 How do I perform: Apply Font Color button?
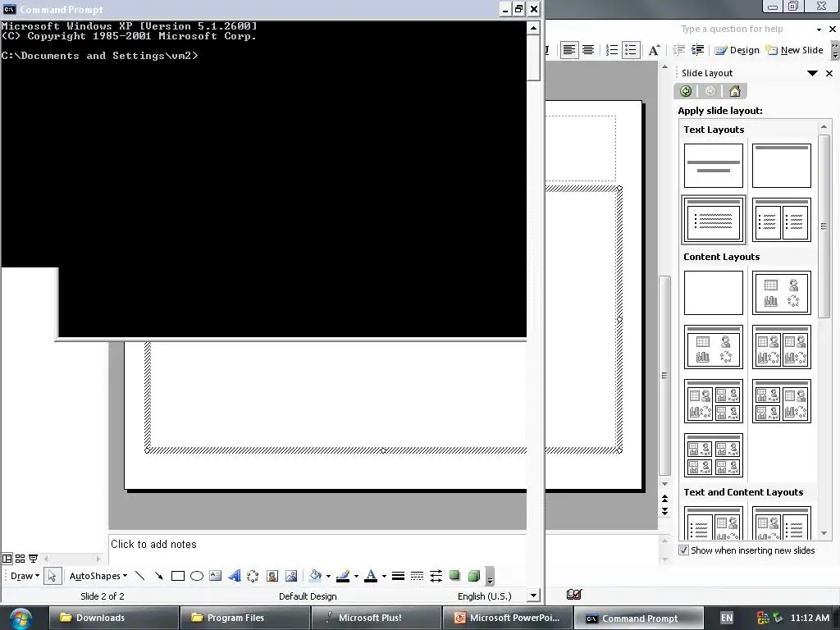click(371, 576)
